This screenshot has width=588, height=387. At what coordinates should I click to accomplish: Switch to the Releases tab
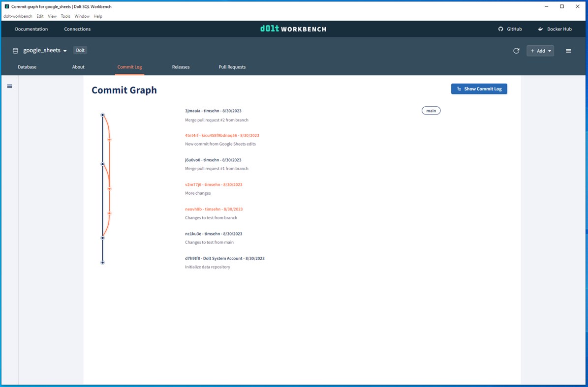[x=181, y=67]
